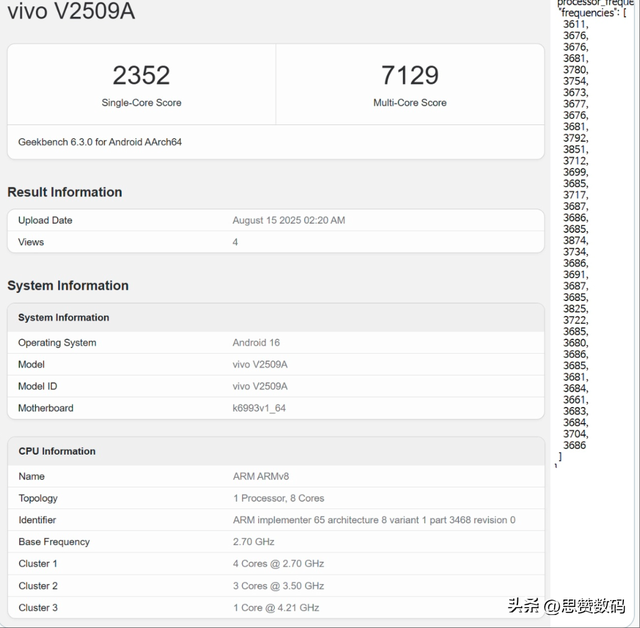640x628 pixels.
Task: Select the Model ID value vivo V2509A
Action: pos(260,386)
